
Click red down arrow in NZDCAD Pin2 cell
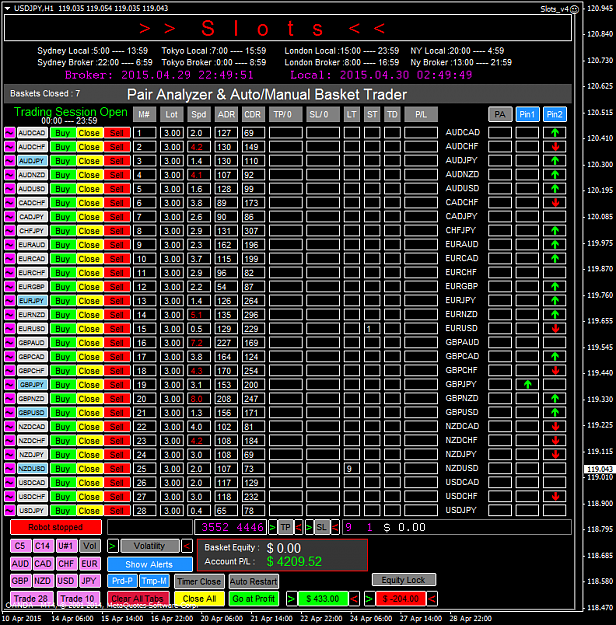coord(555,426)
